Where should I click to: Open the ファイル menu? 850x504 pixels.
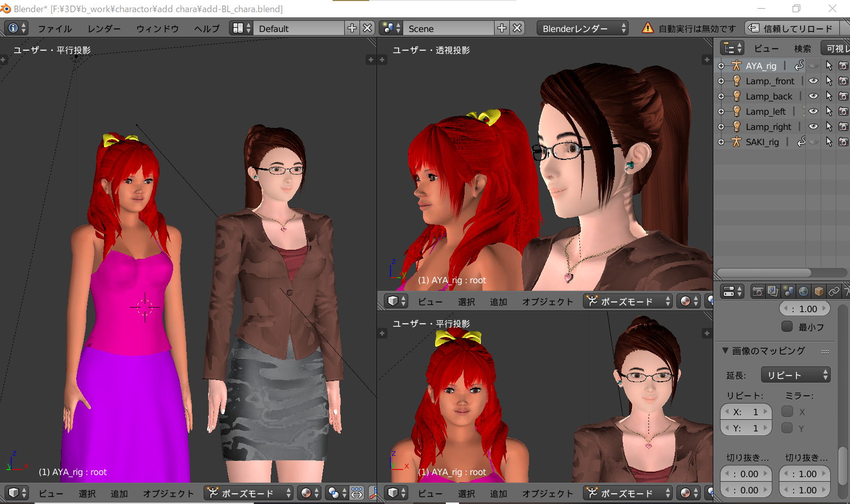[x=55, y=28]
